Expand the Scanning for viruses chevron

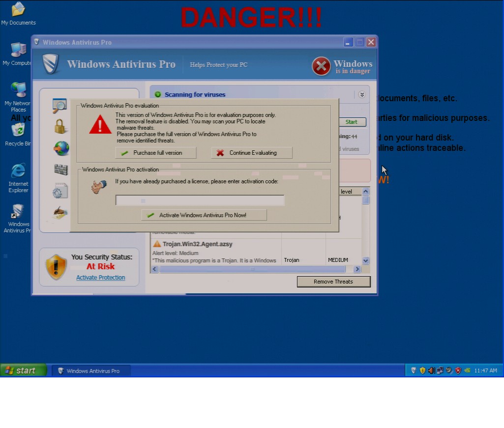(362, 95)
